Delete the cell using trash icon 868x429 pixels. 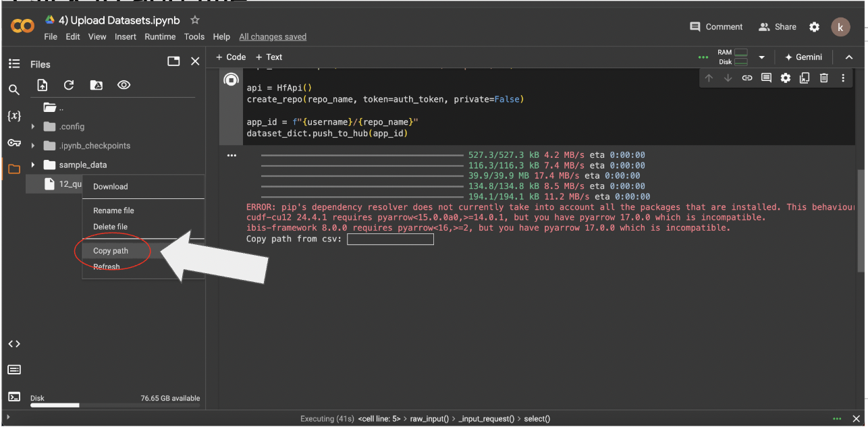point(823,78)
